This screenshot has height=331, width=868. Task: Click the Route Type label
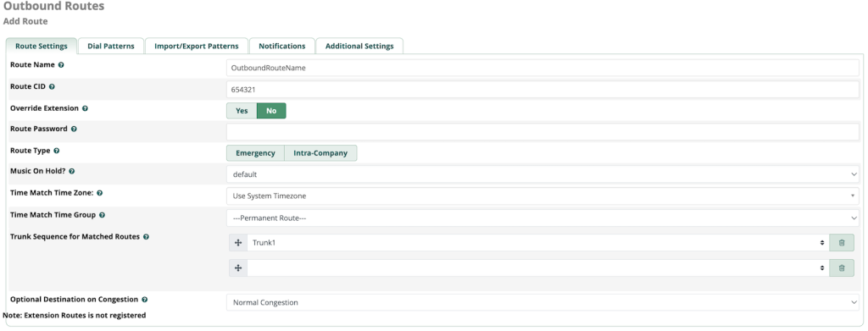pyautogui.click(x=31, y=151)
